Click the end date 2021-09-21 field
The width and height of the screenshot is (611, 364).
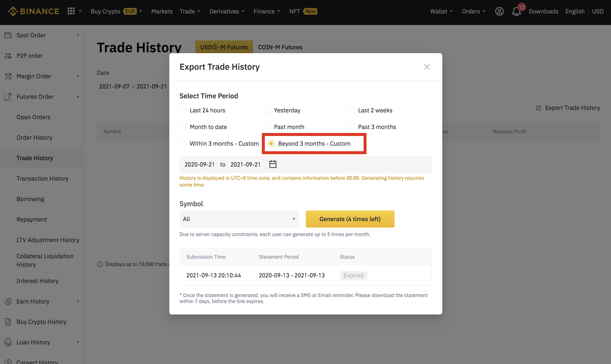point(245,164)
